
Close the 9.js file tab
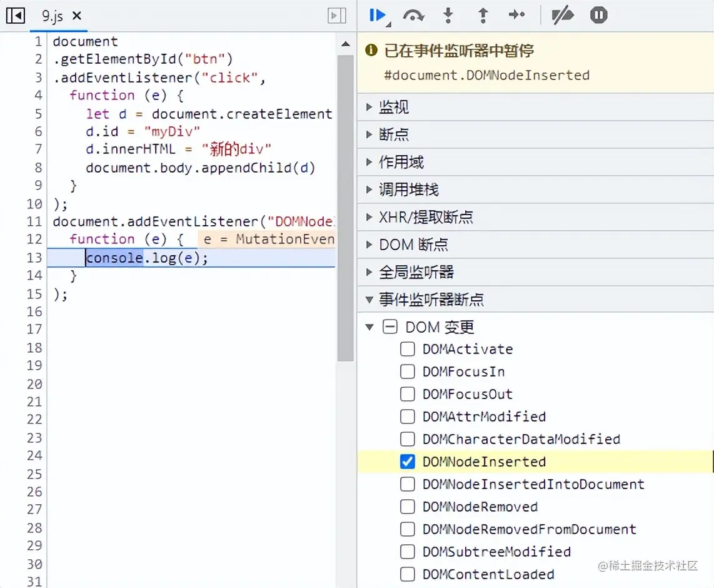click(76, 16)
